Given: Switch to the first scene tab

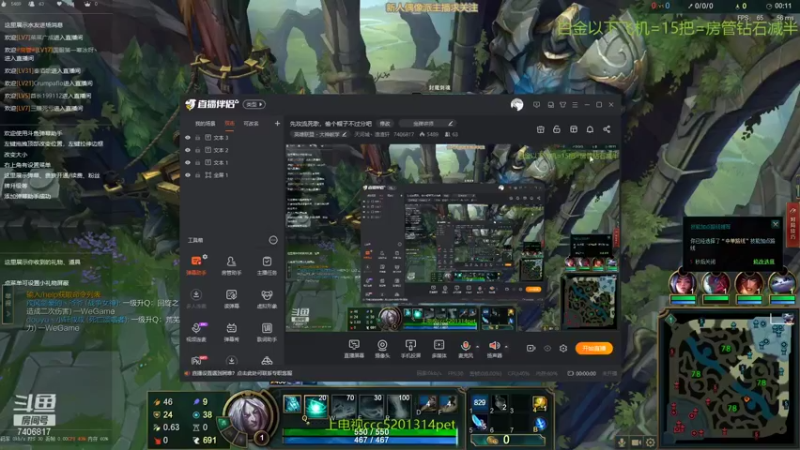Looking at the screenshot, I should [205, 123].
